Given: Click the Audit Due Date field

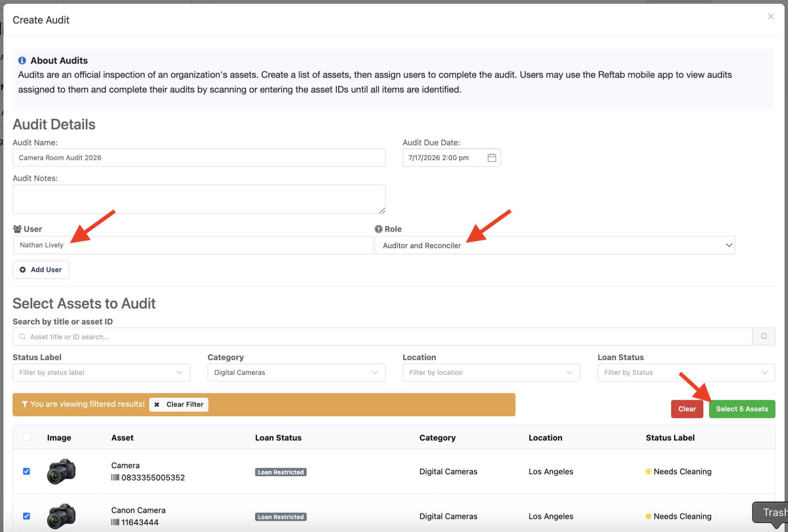Looking at the screenshot, I should (452, 158).
